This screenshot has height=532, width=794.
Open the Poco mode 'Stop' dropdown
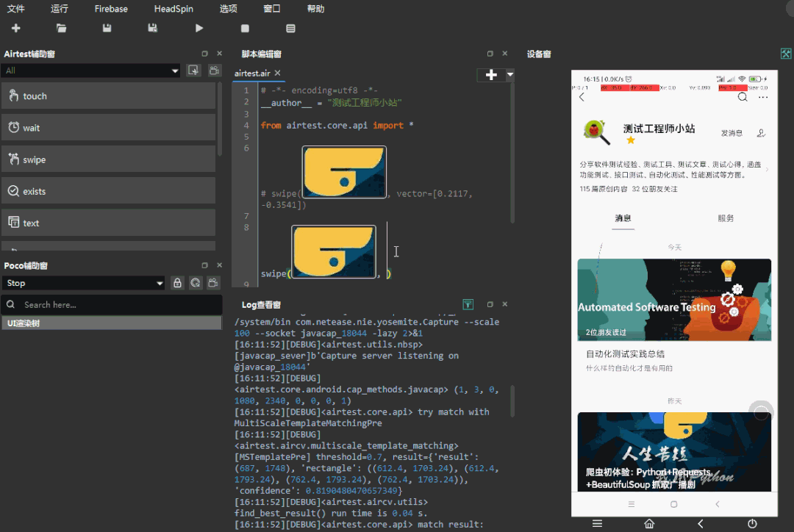[84, 283]
